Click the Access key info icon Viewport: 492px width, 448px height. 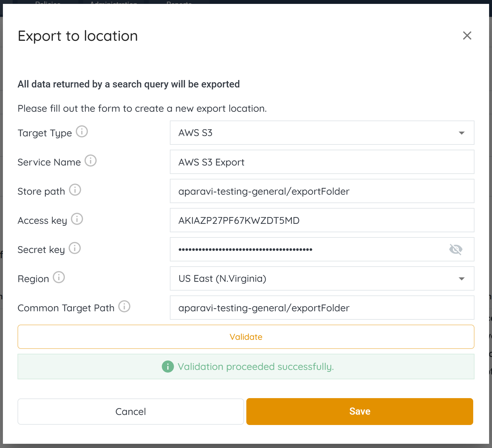(x=77, y=219)
